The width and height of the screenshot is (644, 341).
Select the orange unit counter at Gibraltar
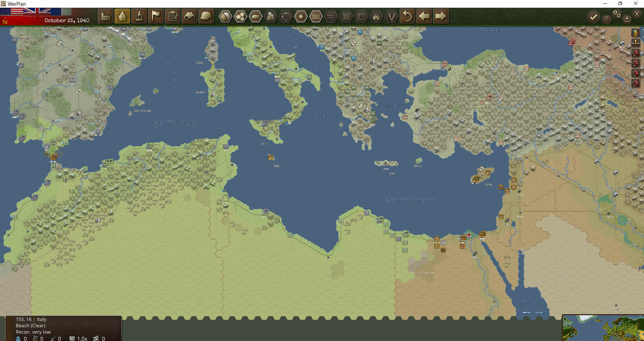[x=54, y=156]
